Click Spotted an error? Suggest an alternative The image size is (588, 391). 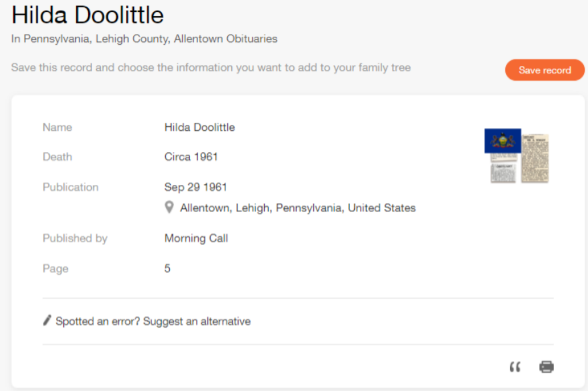(x=153, y=321)
